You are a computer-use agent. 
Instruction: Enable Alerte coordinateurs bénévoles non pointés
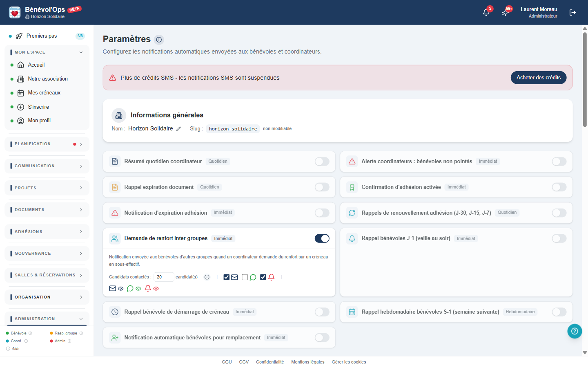559,162
